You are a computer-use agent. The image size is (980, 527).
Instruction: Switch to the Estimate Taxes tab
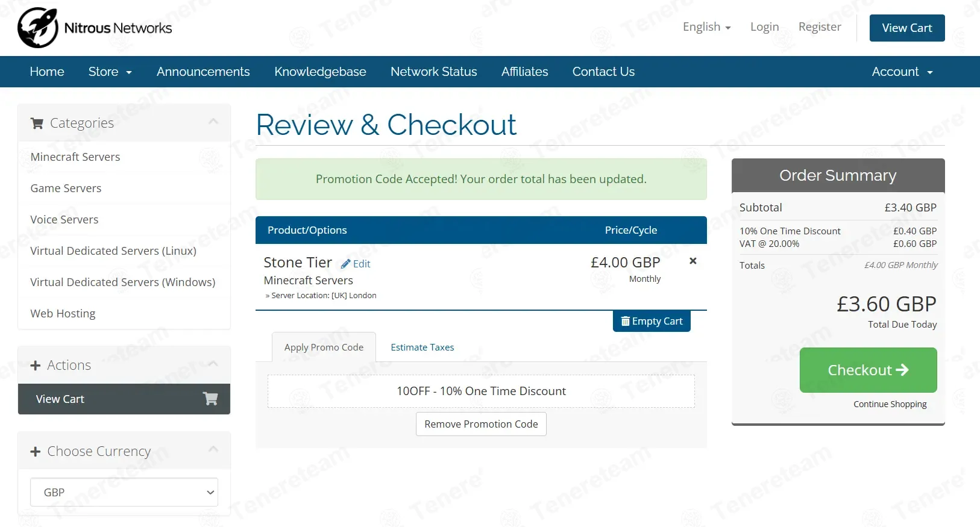coord(422,347)
